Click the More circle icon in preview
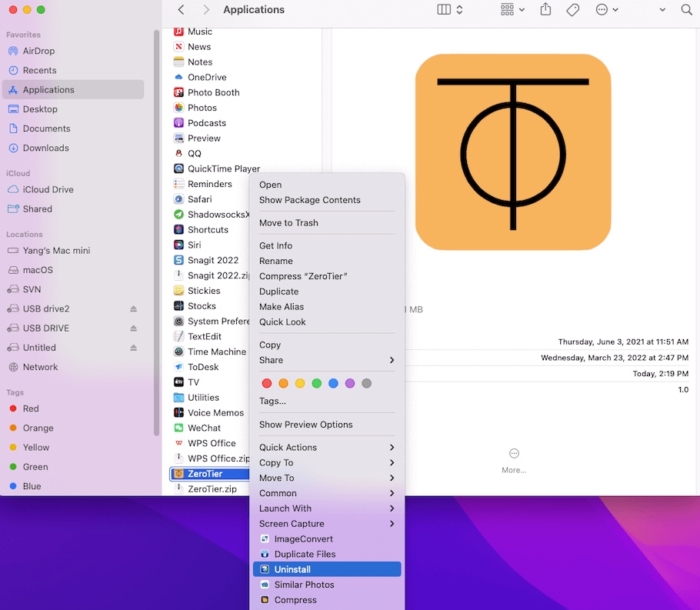The image size is (700, 610). [x=514, y=454]
